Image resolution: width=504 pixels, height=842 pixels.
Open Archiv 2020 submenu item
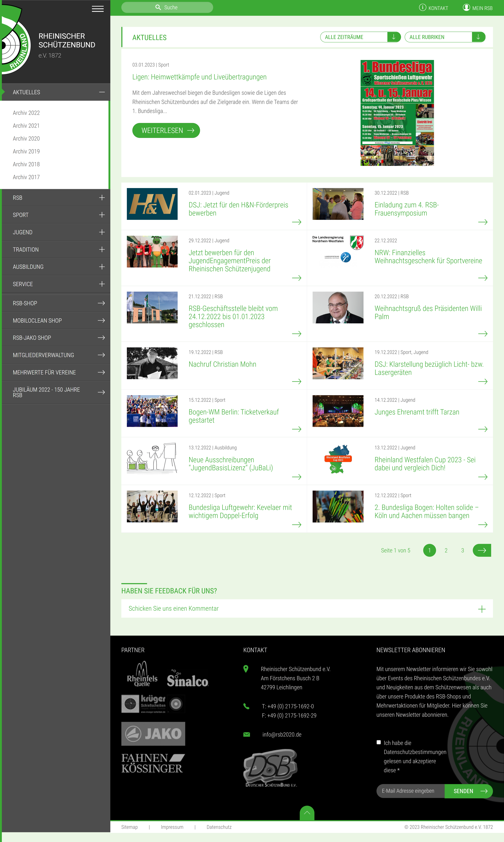coord(26,139)
